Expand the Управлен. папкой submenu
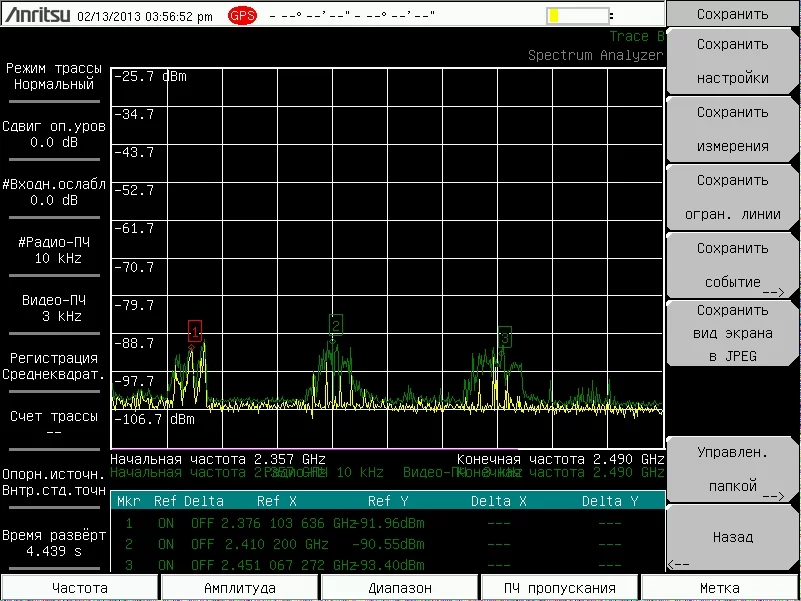 pyautogui.click(x=732, y=469)
